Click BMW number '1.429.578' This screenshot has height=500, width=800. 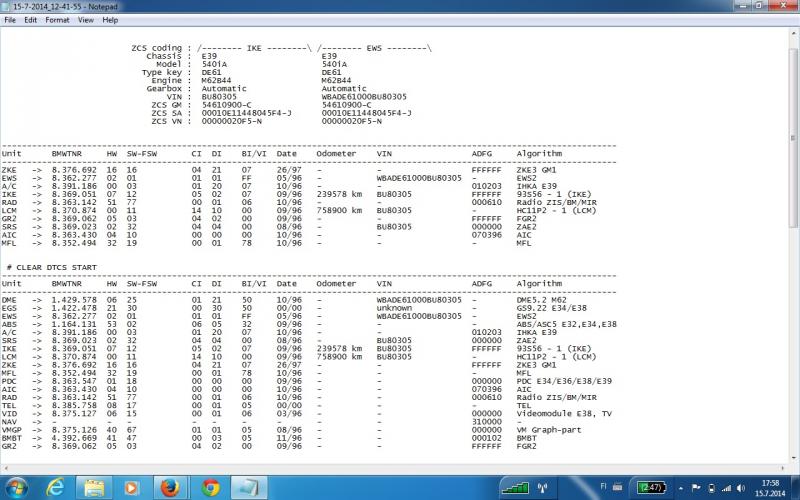click(x=74, y=300)
